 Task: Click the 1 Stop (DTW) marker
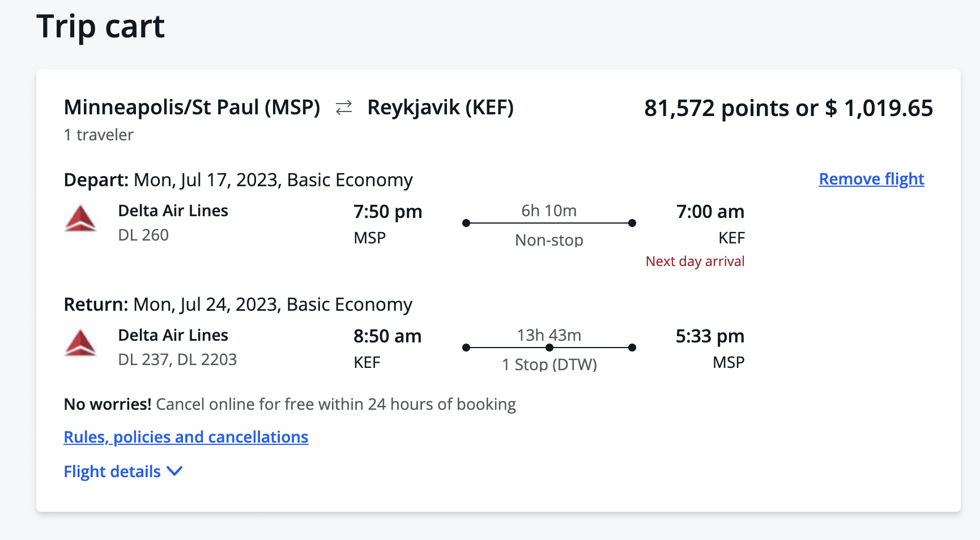coord(548,365)
